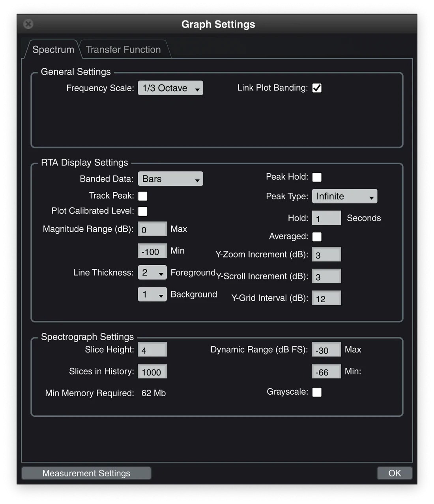The image size is (434, 504).
Task: Click the Hold seconds input field
Action: tap(326, 218)
